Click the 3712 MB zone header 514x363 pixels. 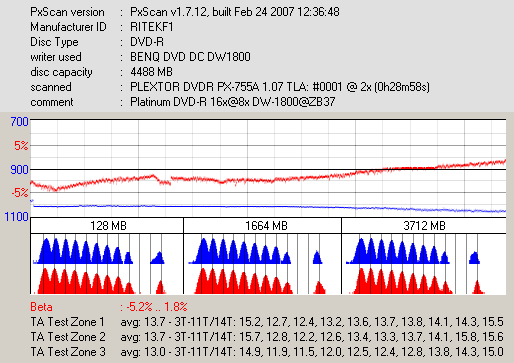pyautogui.click(x=424, y=226)
